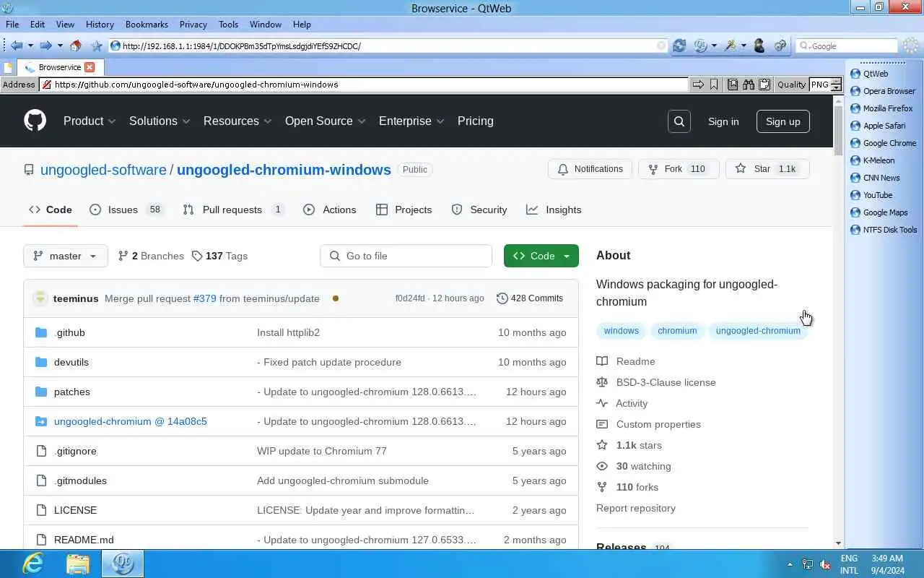The height and width of the screenshot is (578, 924).
Task: Open the Edit menu
Action: coord(38,24)
